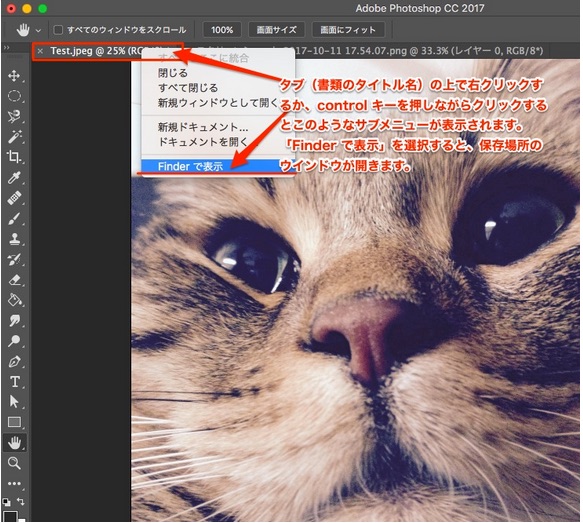Select the Pen tool
This screenshot has width=583, height=523.
(14, 361)
